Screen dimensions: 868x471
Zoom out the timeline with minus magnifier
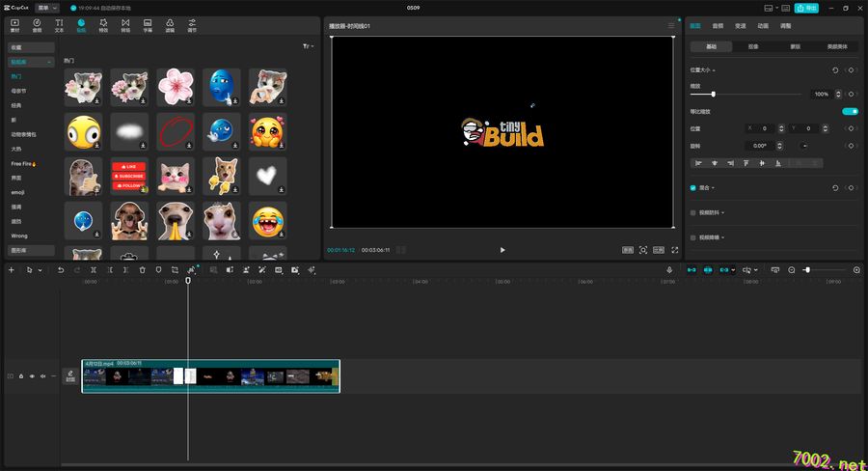click(792, 270)
